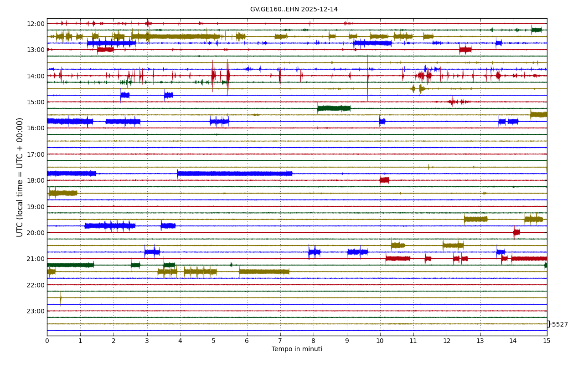
Task: Pick the longest blue burst on the 17:45 trace
Action: 234,174
